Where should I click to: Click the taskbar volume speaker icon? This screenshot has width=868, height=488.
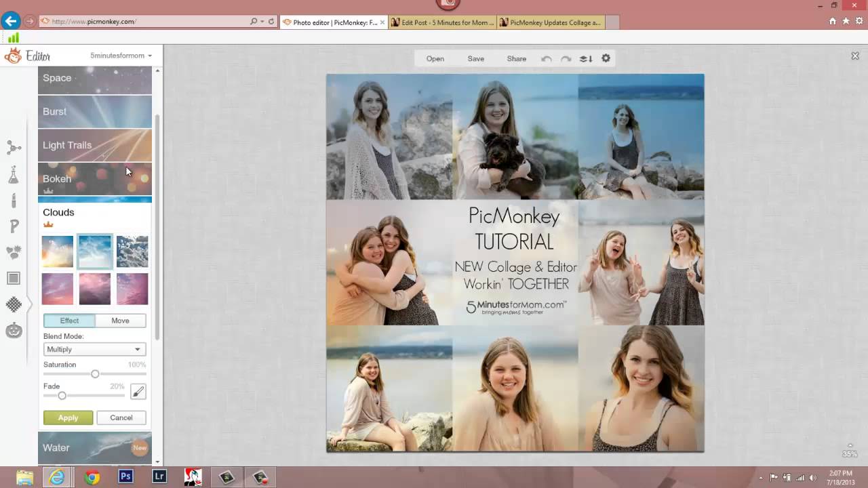pyautogui.click(x=812, y=478)
